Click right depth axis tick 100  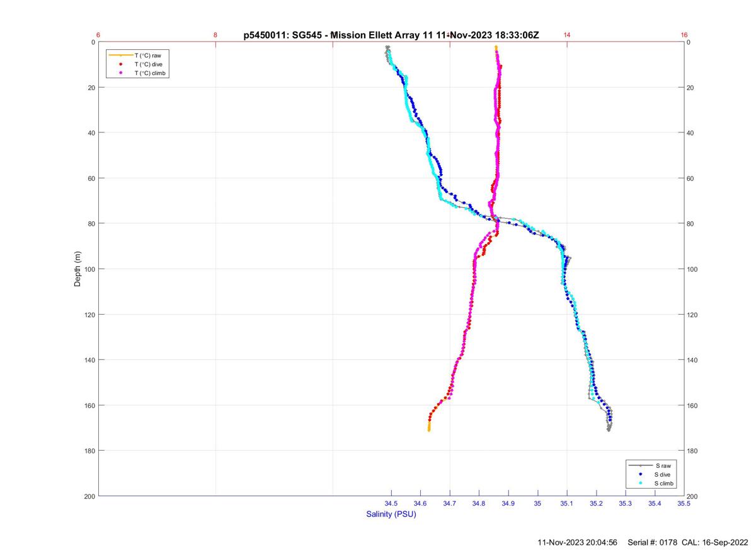pos(694,269)
